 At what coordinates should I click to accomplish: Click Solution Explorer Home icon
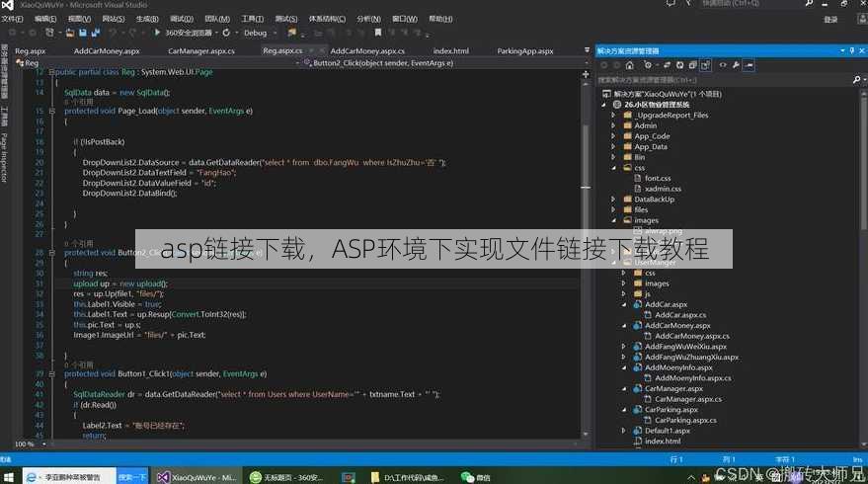[629, 65]
